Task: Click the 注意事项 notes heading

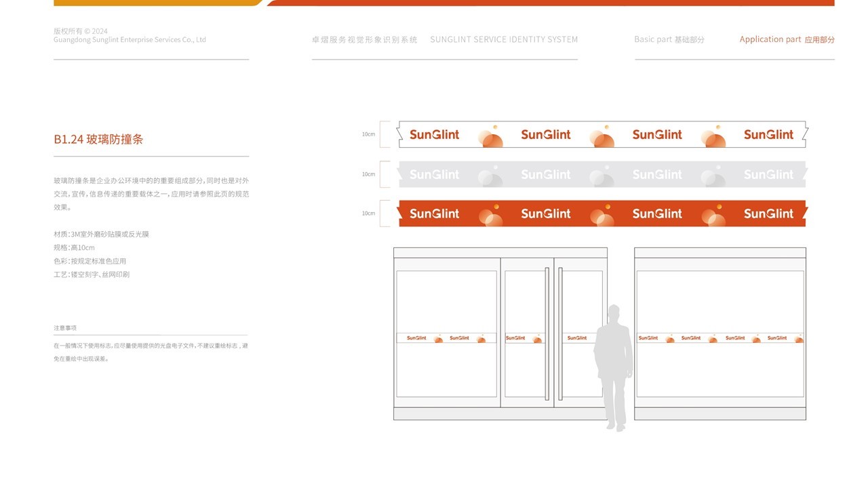Action: (x=65, y=327)
